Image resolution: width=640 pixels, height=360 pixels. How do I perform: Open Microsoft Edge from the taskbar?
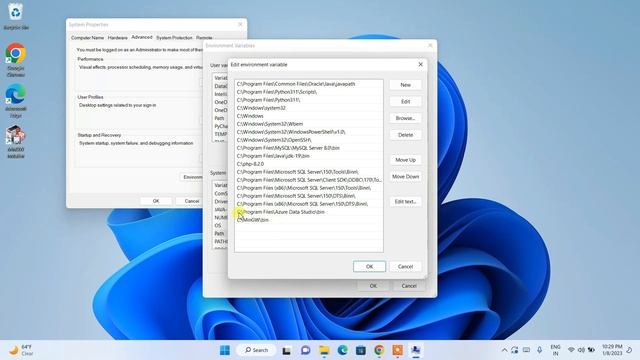(342, 350)
